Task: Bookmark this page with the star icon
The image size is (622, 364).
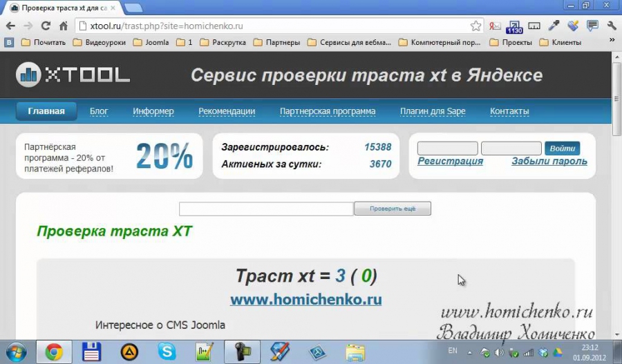Action: [475, 26]
